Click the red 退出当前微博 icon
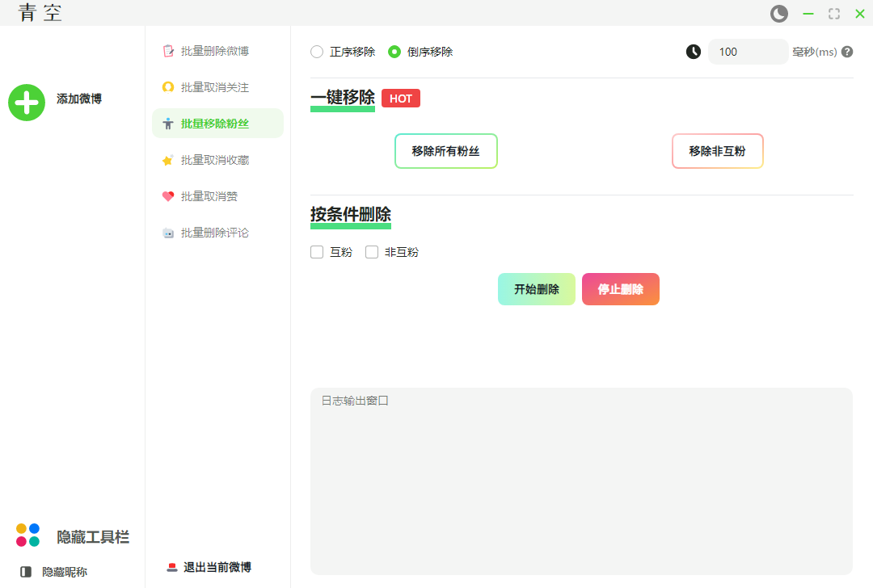The height and width of the screenshot is (588, 873). [171, 567]
